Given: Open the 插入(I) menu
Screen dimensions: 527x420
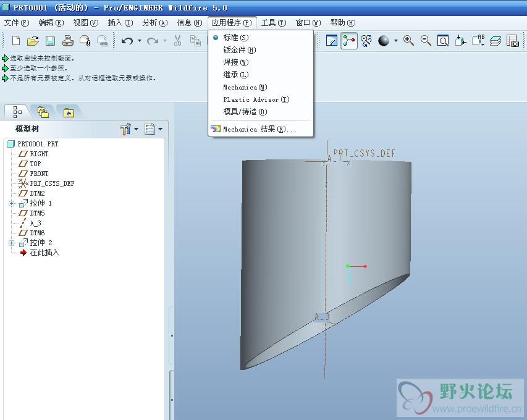Looking at the screenshot, I should 120,23.
